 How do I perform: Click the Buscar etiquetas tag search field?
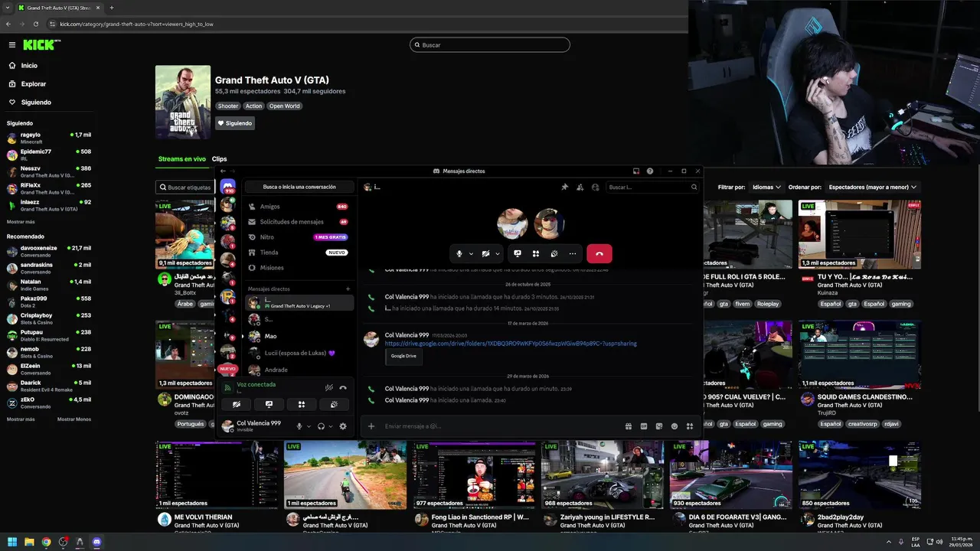(185, 187)
